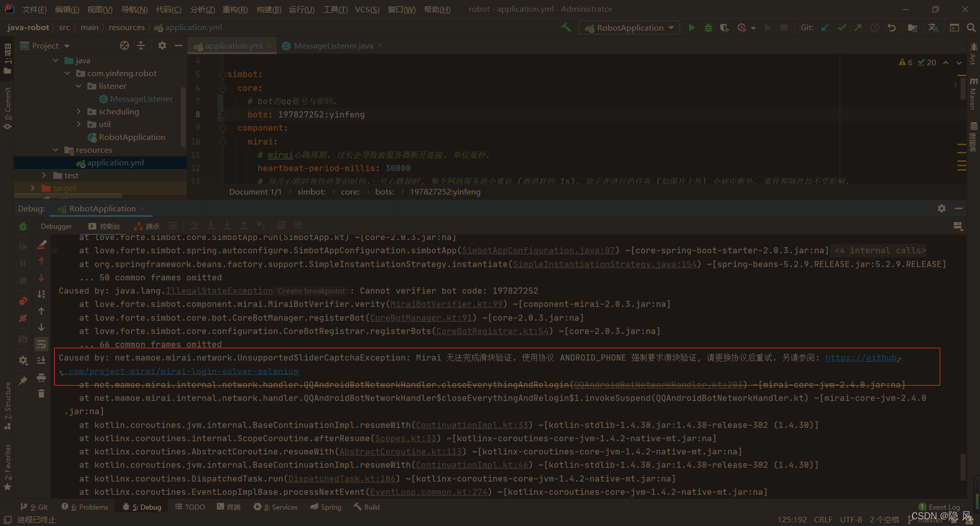Open Search Everywhere magnifier
This screenshot has width=980, height=526.
(971, 28)
